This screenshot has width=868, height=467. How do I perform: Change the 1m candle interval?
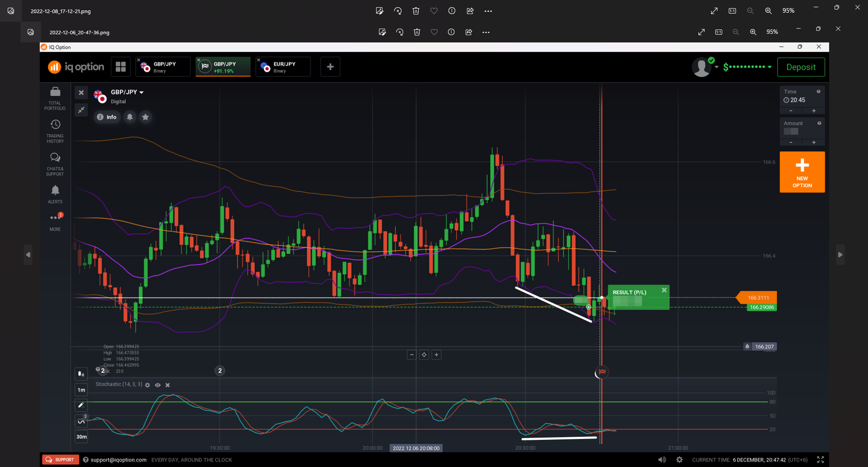click(x=81, y=390)
